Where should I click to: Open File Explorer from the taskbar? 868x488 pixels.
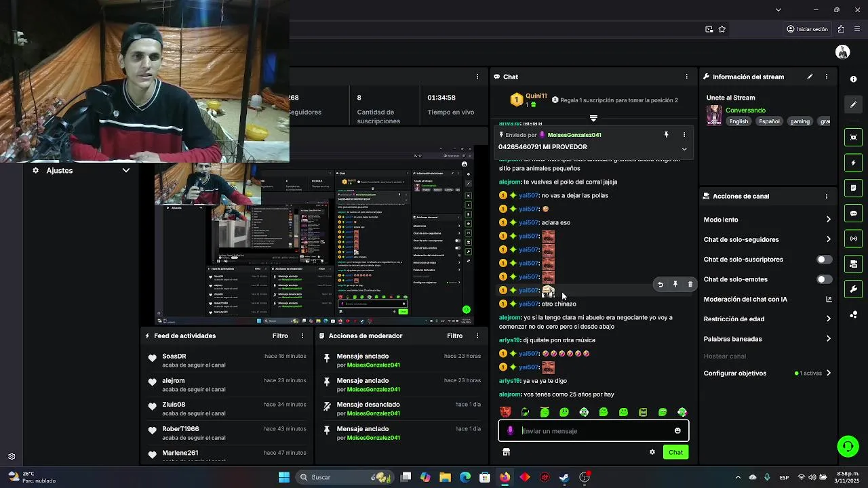pyautogui.click(x=445, y=477)
